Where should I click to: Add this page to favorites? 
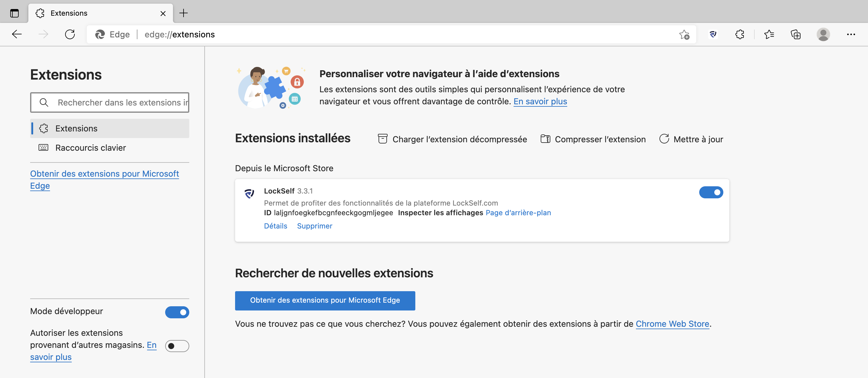tap(684, 34)
